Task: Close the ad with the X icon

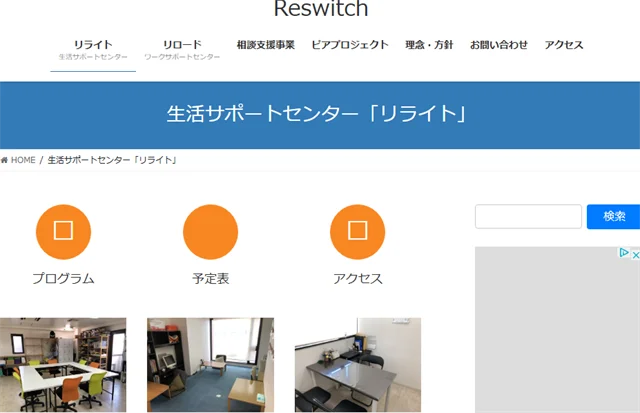Action: tap(634, 254)
